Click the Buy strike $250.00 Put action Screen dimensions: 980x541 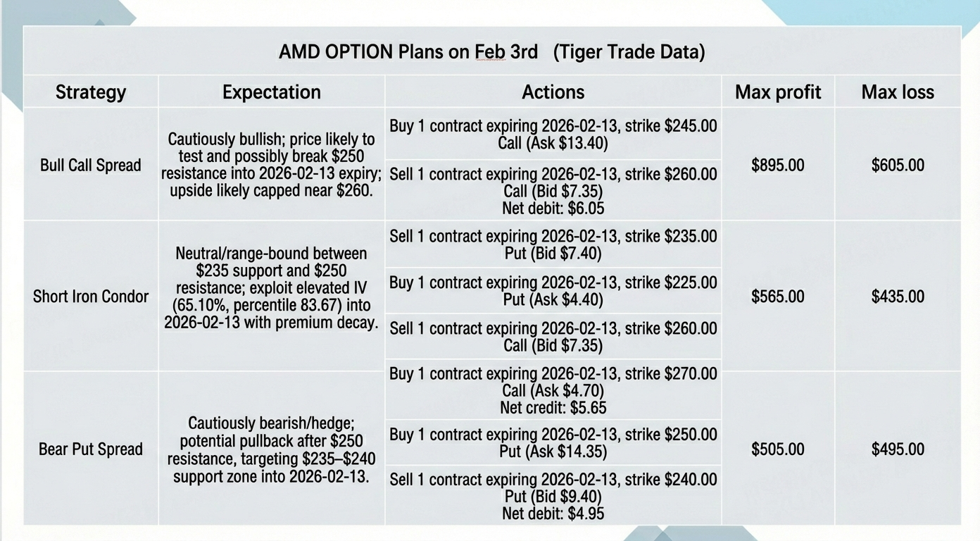[553, 443]
